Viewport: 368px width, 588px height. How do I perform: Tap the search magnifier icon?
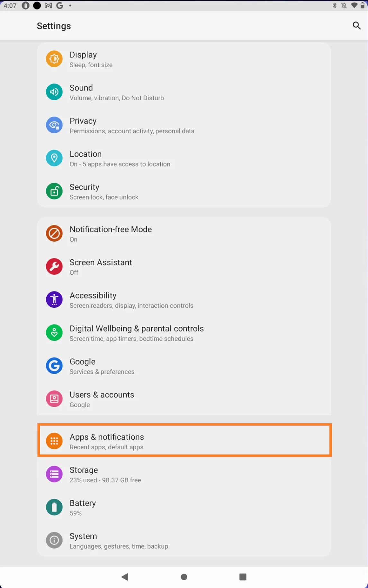tap(356, 26)
